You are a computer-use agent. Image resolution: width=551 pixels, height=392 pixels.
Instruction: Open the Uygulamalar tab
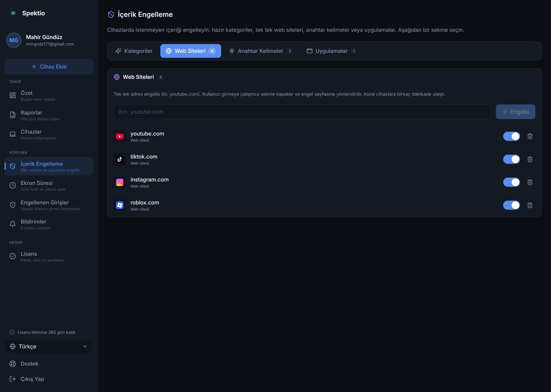[332, 51]
